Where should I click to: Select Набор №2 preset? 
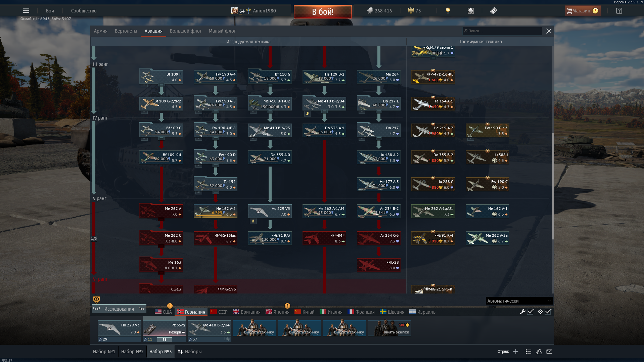132,352
